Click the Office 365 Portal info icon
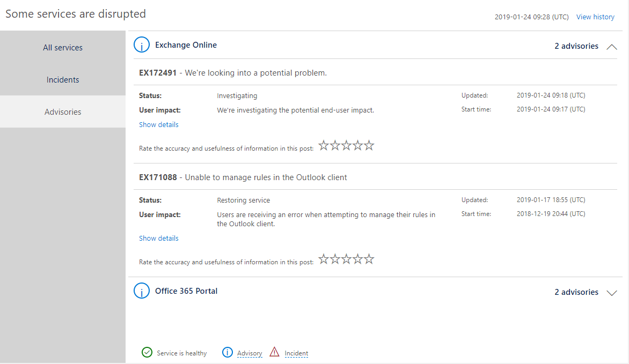 (141, 291)
